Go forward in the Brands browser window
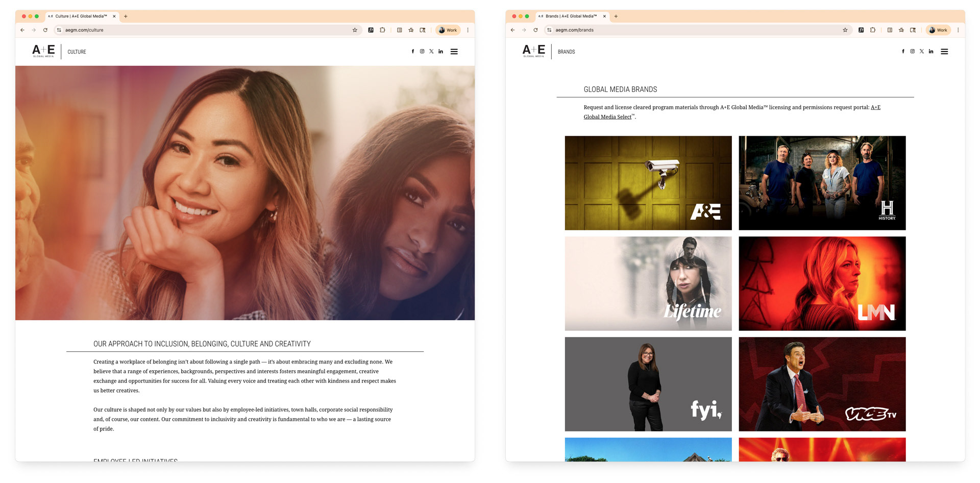Viewport: 980px width, 483px height. pos(524,30)
